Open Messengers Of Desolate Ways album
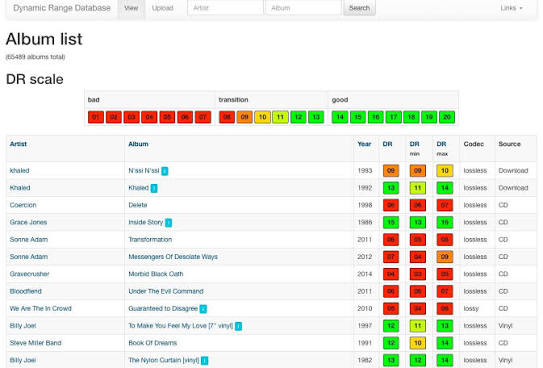 pyautogui.click(x=173, y=257)
